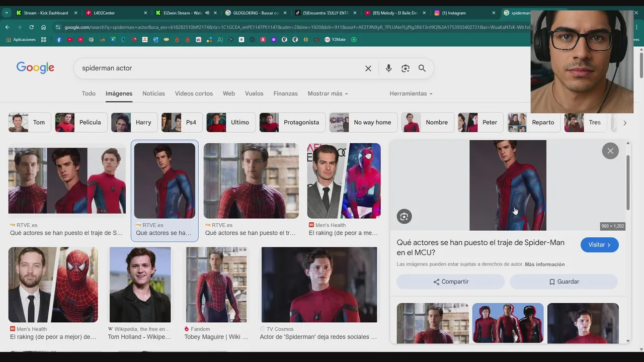
Task: Click the browser address bar URL
Action: [x=297, y=27]
